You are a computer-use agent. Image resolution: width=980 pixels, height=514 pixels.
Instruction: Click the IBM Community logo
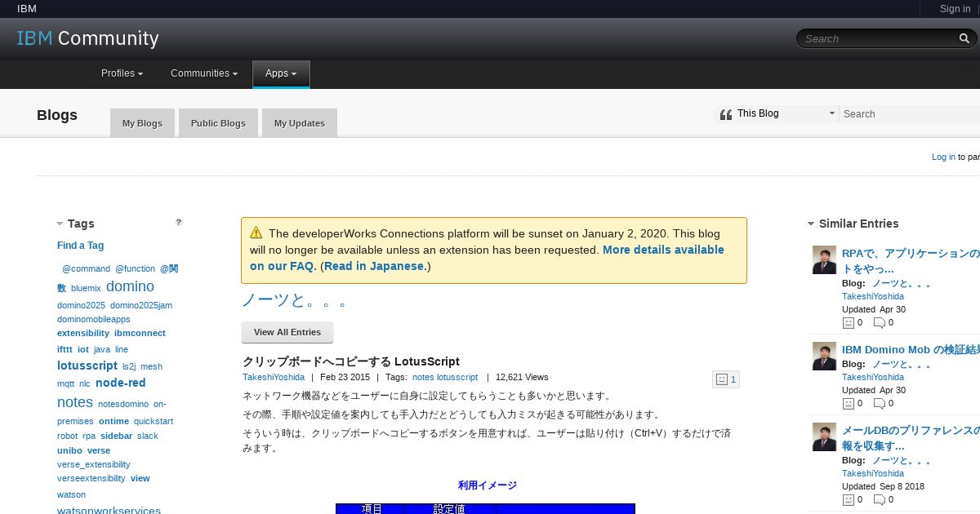click(87, 38)
